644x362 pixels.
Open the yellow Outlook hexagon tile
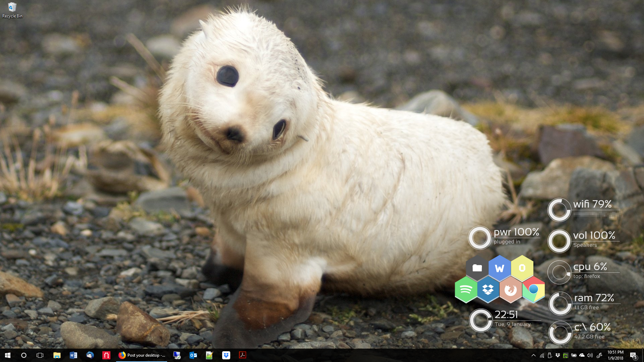[522, 268]
